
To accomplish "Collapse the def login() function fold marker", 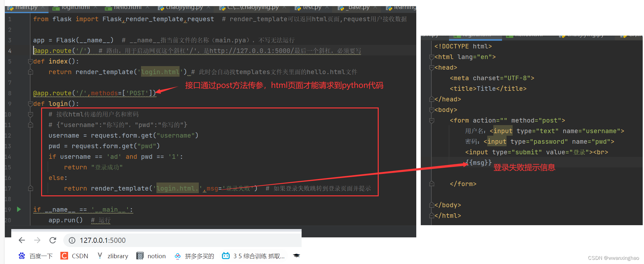I will point(30,104).
